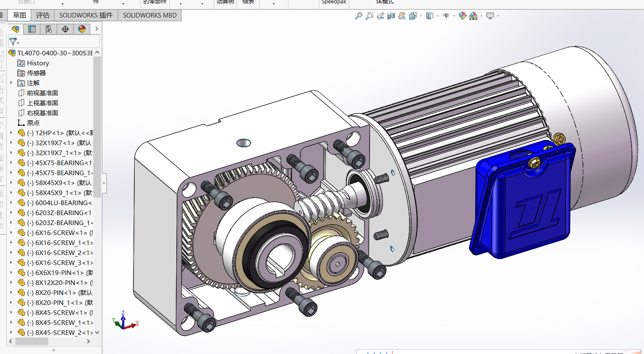Click the Hide/Show Items eye icon
644x354 pixels.
[x=446, y=16]
